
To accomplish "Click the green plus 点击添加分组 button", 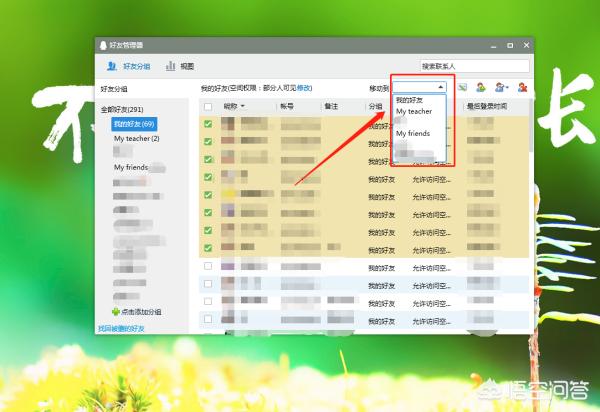I will click(x=137, y=312).
